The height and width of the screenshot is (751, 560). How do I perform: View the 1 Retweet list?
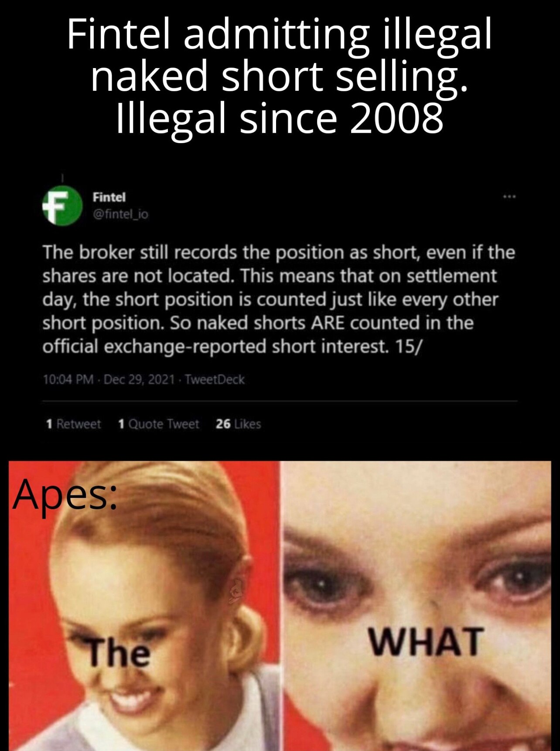73,424
